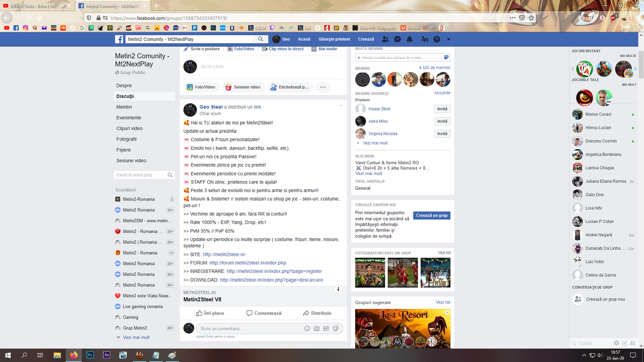Insert a GIF in the comment box
Screen dimensions: 644x362
point(326,328)
